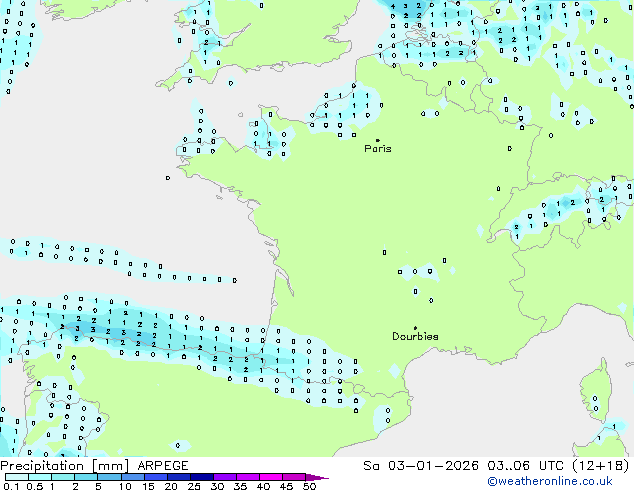Viewport: 634px width, 490px height.
Task: Pick the purple triangle end of legend
Action: [x=317, y=477]
